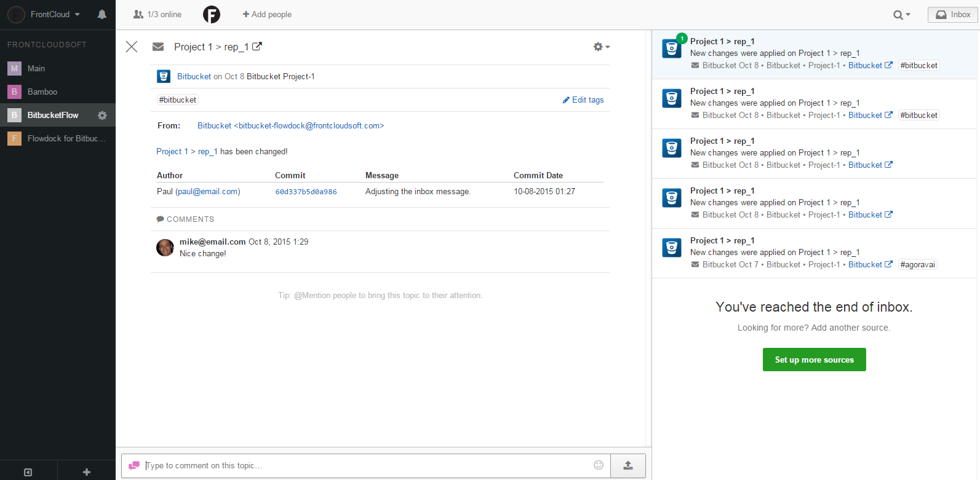This screenshot has height=480, width=980.
Task: Open the Bamboo flow
Action: pyautogui.click(x=58, y=92)
